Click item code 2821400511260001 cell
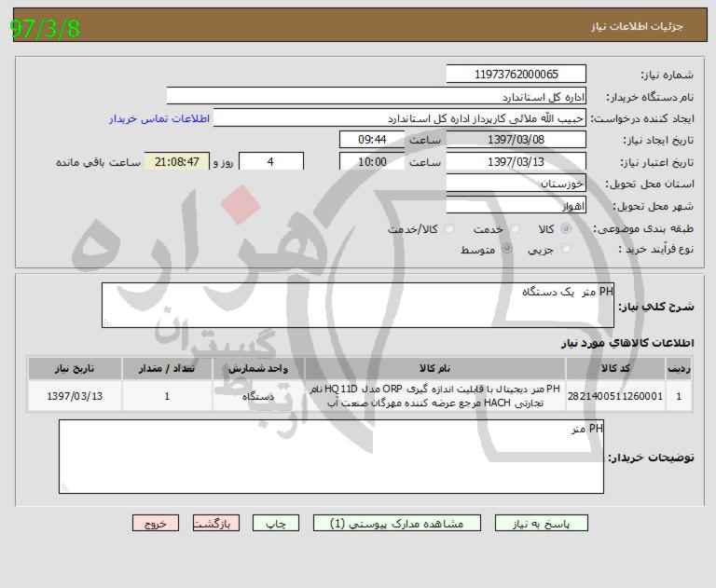 616,396
